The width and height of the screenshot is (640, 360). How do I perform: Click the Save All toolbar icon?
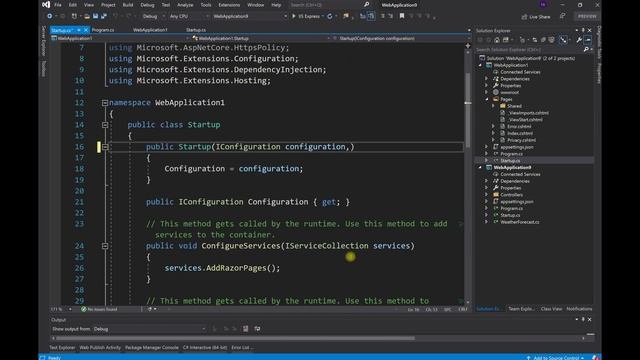[x=104, y=16]
